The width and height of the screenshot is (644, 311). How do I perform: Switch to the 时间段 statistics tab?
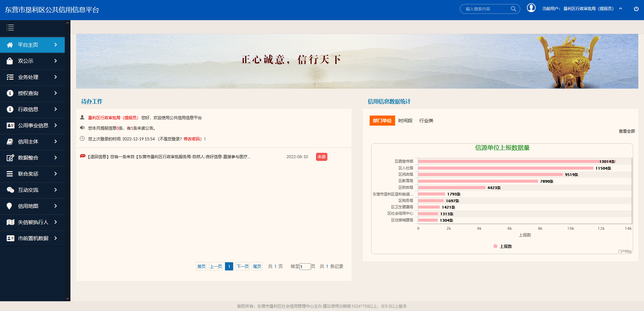pos(405,121)
